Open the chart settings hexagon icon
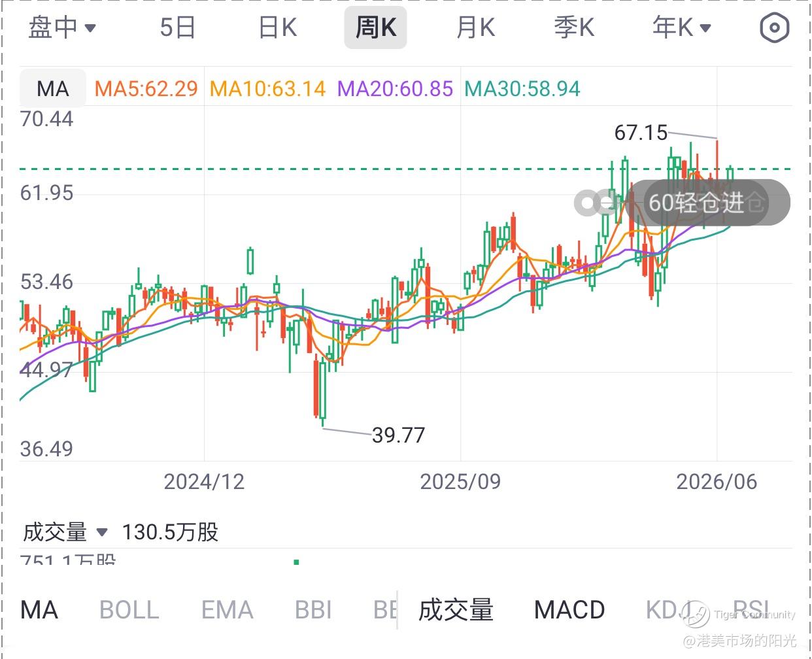Viewport: 812px width, 659px height. coord(775,27)
